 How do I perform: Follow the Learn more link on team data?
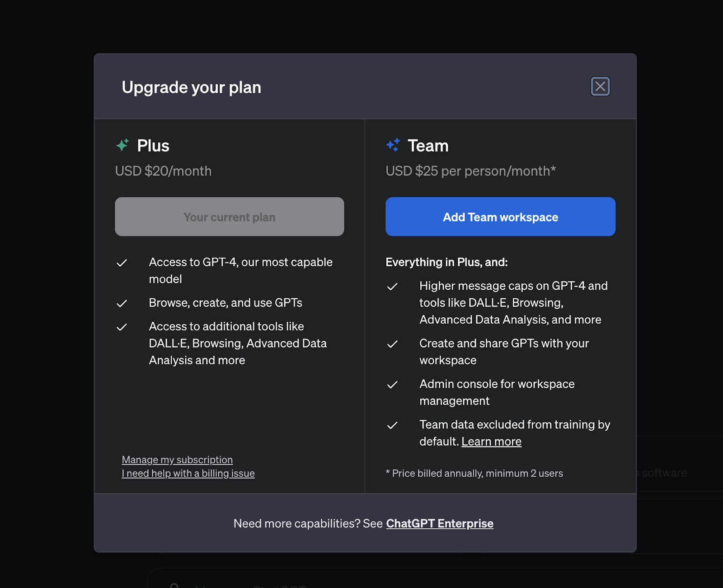[x=491, y=442]
